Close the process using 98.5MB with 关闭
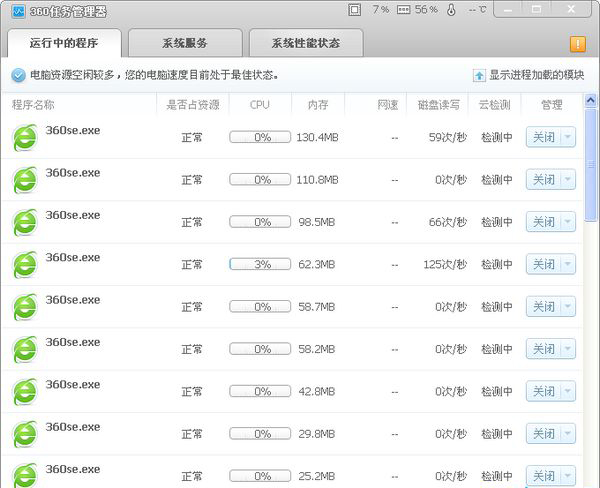600x488 pixels. (544, 222)
